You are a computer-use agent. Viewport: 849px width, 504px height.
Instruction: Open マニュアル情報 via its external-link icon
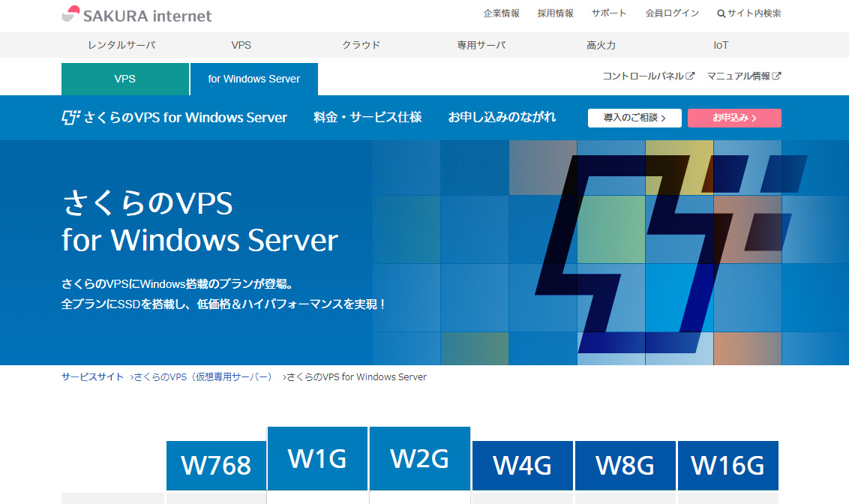pyautogui.click(x=777, y=76)
